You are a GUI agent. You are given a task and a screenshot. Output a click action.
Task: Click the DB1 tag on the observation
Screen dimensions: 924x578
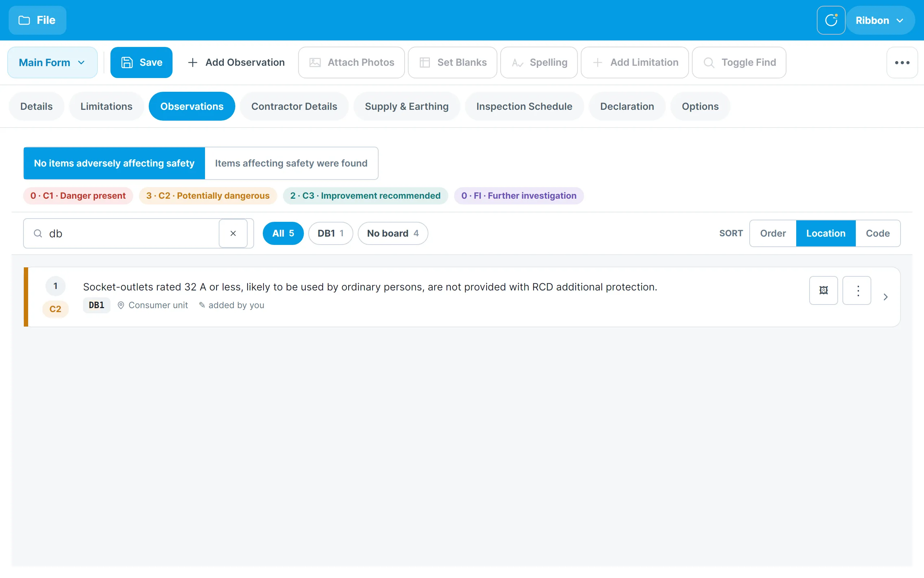(x=96, y=305)
